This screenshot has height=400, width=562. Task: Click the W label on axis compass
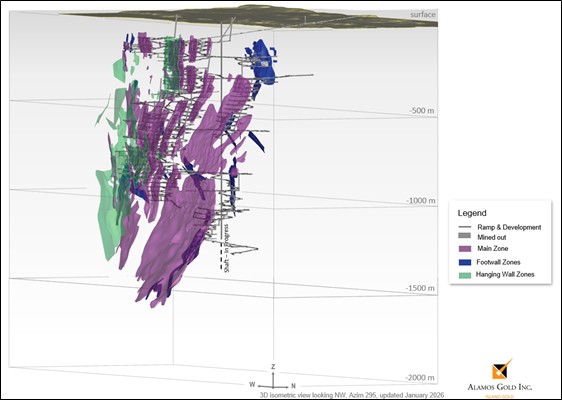[x=252, y=385]
